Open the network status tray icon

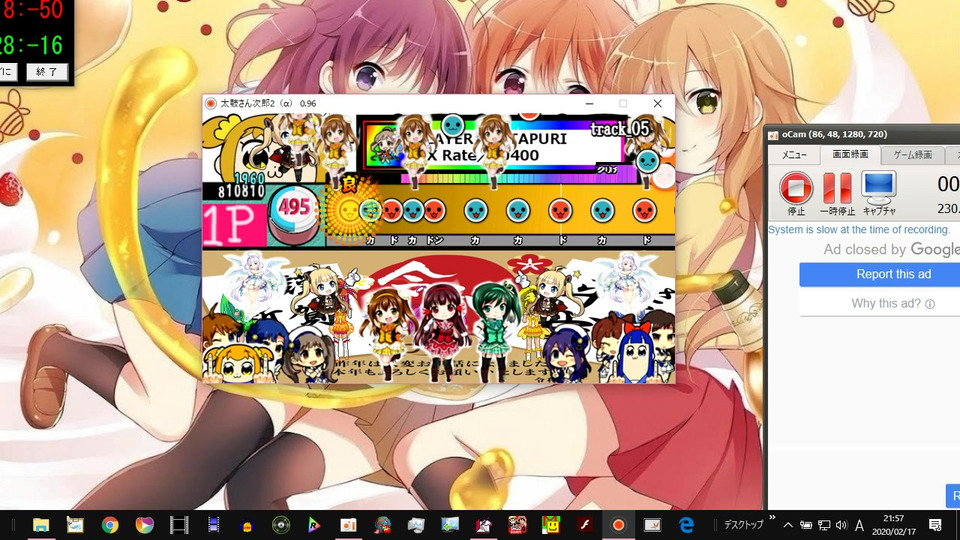tap(824, 525)
